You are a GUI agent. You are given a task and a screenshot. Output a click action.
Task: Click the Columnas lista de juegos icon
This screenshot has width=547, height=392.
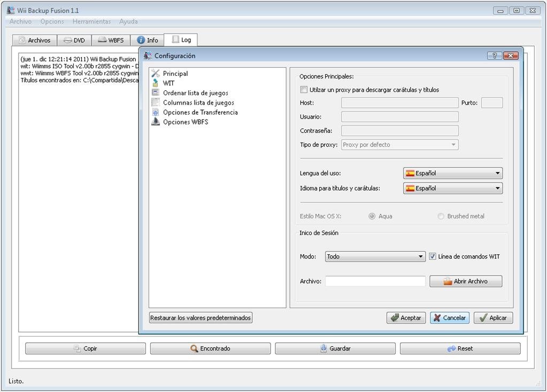(156, 103)
